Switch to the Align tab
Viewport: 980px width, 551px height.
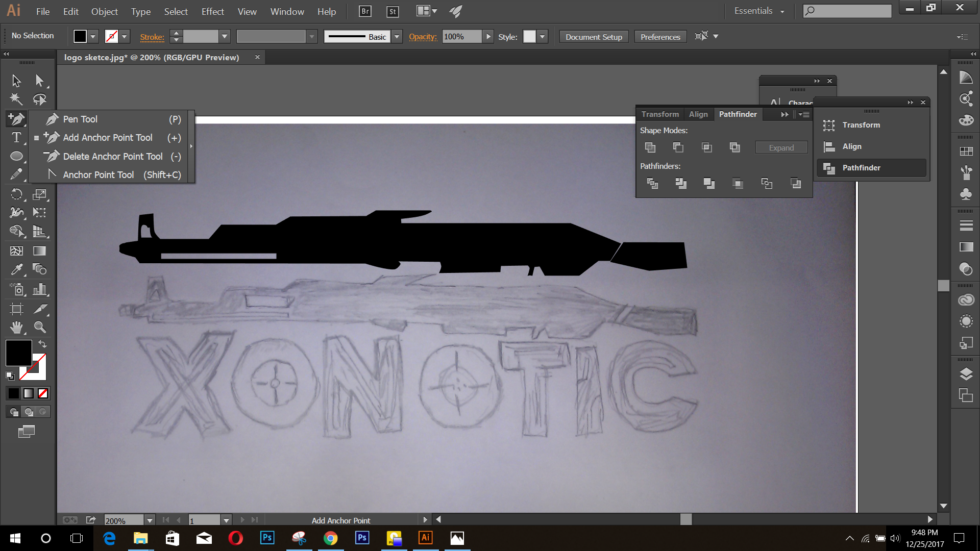click(698, 114)
